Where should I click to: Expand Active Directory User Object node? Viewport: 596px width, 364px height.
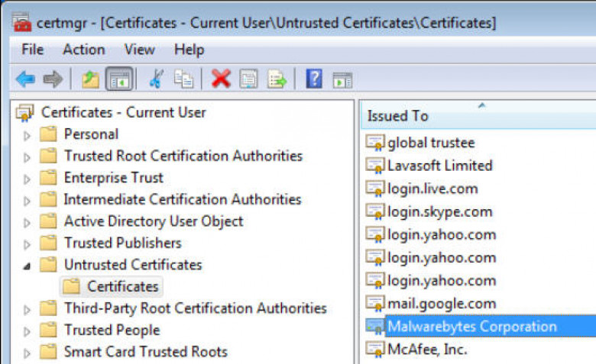[27, 222]
